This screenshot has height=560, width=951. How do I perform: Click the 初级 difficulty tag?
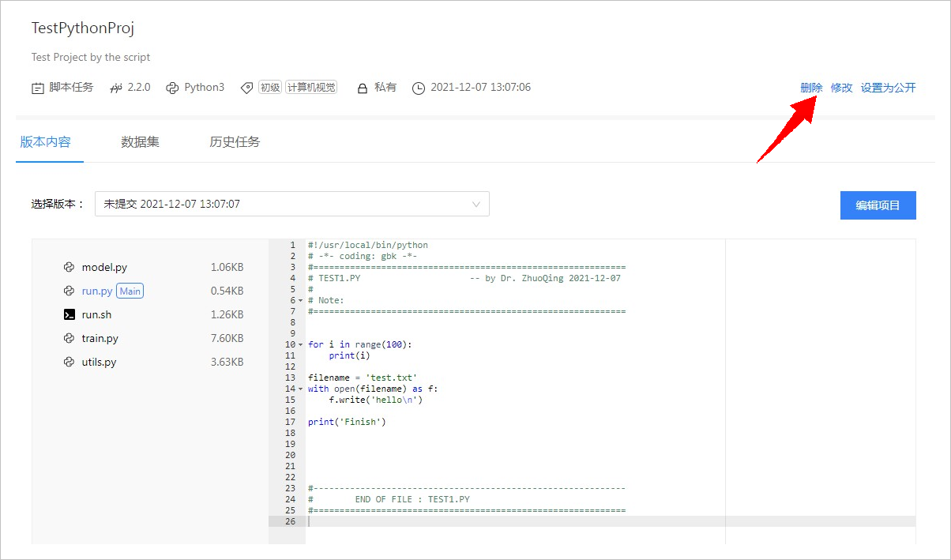click(270, 88)
